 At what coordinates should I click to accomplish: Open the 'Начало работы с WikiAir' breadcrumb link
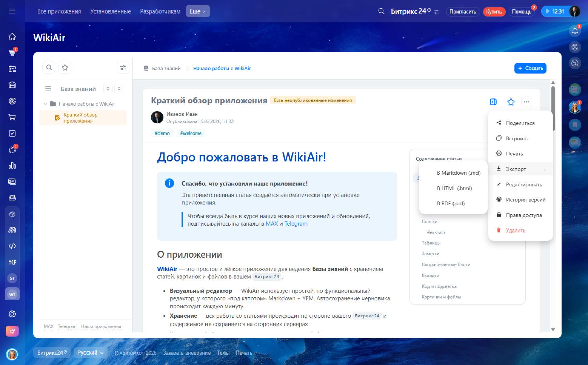(222, 68)
